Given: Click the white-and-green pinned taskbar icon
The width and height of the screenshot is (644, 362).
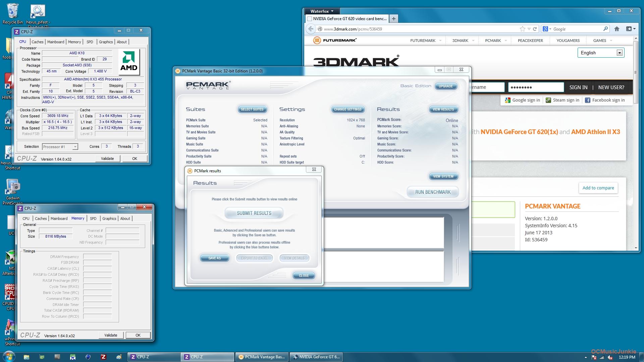Looking at the screenshot, I should (72, 357).
